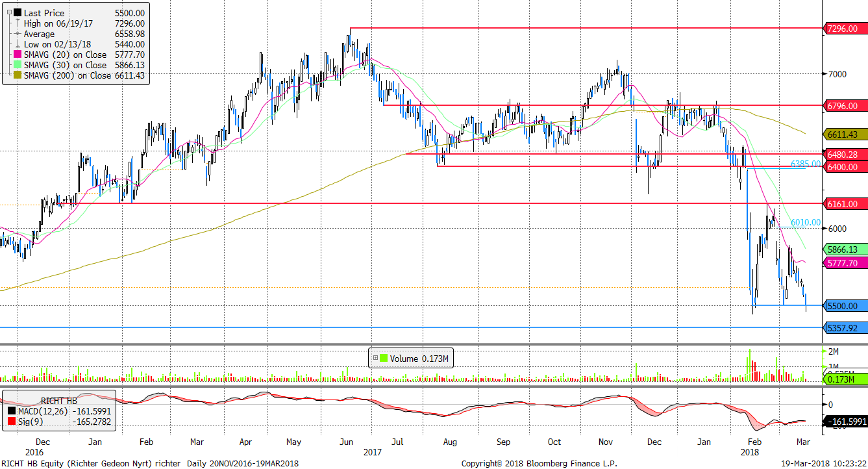Click the blue 5357.92 axis tag
Image resolution: width=868 pixels, height=469 pixels.
(x=845, y=327)
